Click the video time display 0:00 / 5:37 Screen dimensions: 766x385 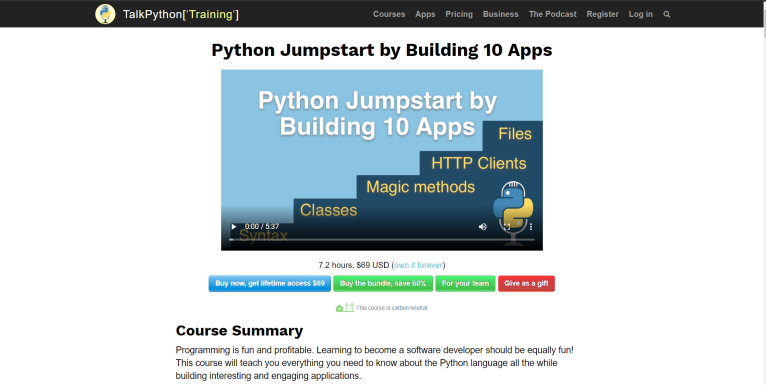coord(261,227)
